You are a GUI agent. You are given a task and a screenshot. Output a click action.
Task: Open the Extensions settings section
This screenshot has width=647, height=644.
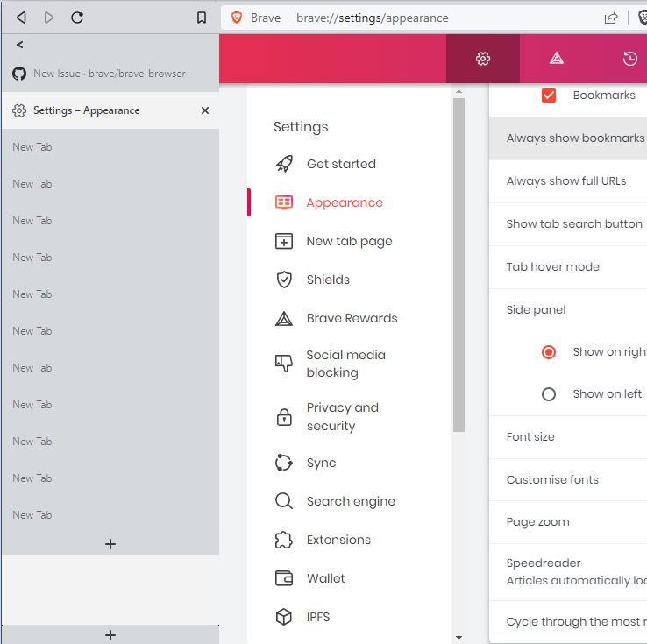[x=338, y=540]
